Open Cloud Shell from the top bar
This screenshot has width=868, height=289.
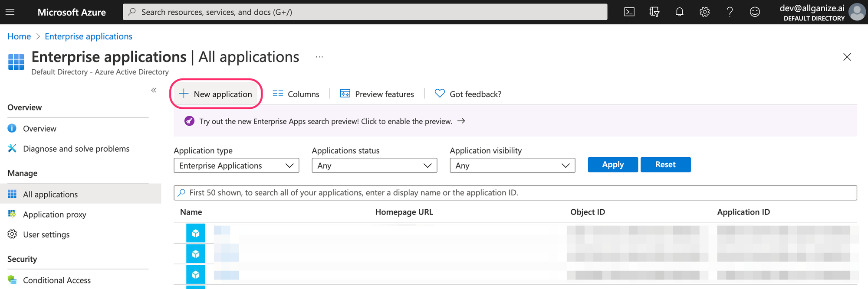[629, 12]
